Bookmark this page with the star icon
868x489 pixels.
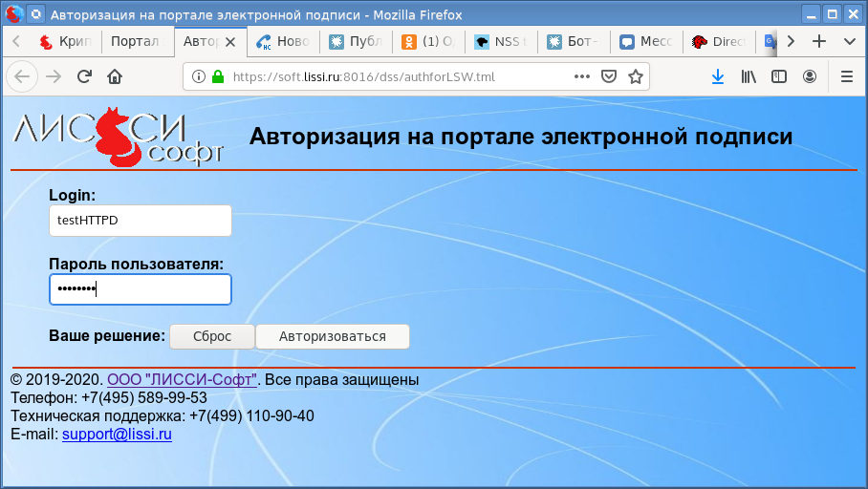pyautogui.click(x=635, y=77)
